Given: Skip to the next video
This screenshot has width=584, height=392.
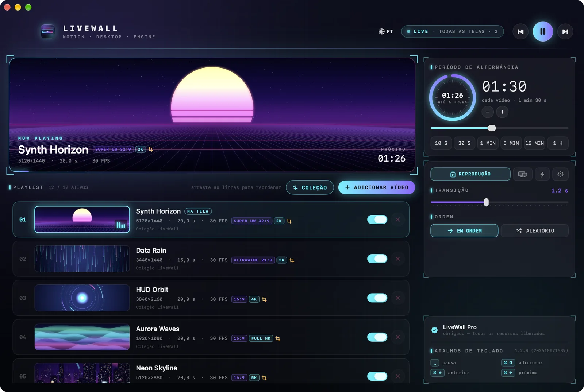Looking at the screenshot, I should coord(565,32).
